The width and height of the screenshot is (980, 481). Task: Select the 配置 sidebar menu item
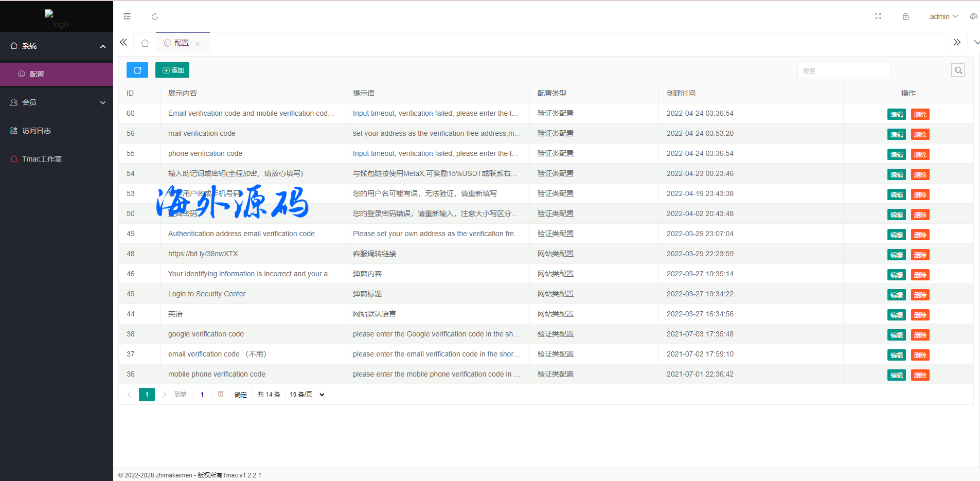pos(37,74)
